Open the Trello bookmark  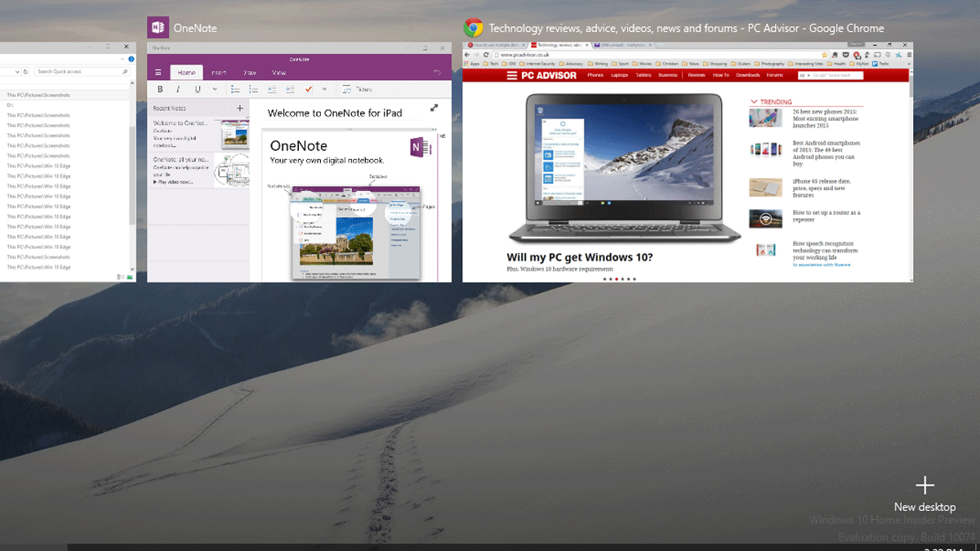[x=882, y=63]
